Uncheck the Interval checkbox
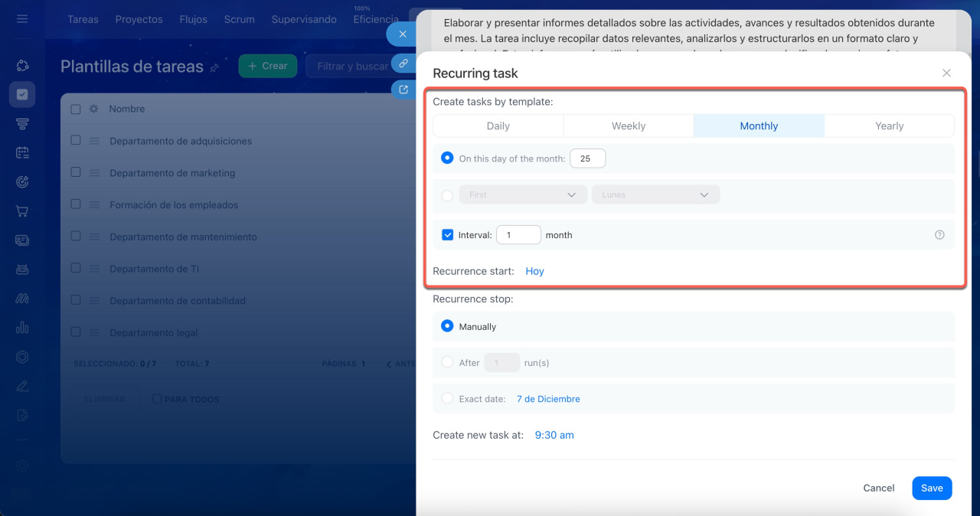Screen dimensions: 980x516 [448, 235]
